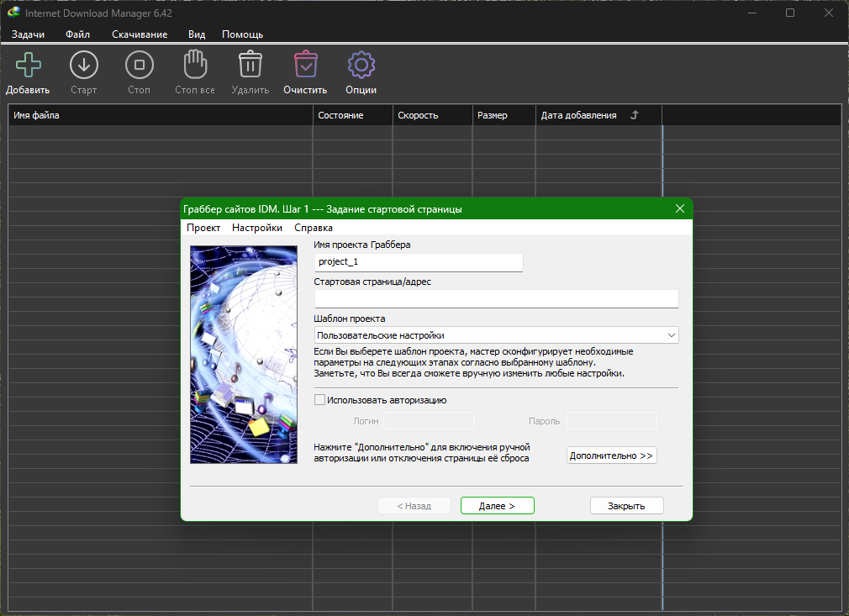Enable the Использовать авторизацию checkbox

pyautogui.click(x=319, y=401)
